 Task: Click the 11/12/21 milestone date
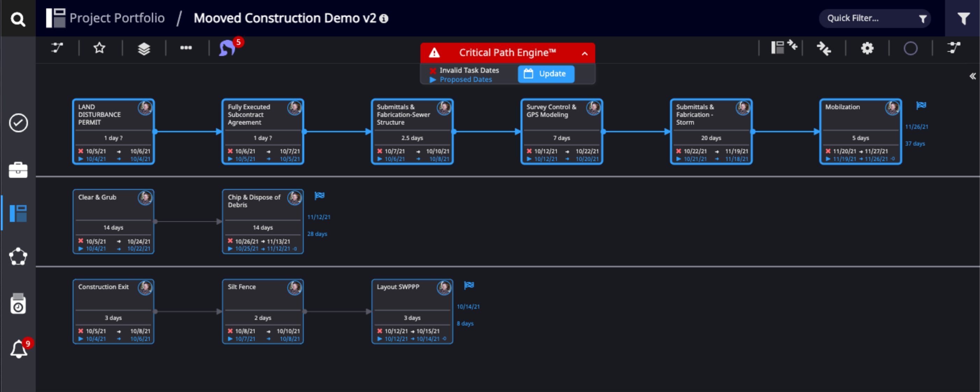click(x=319, y=217)
